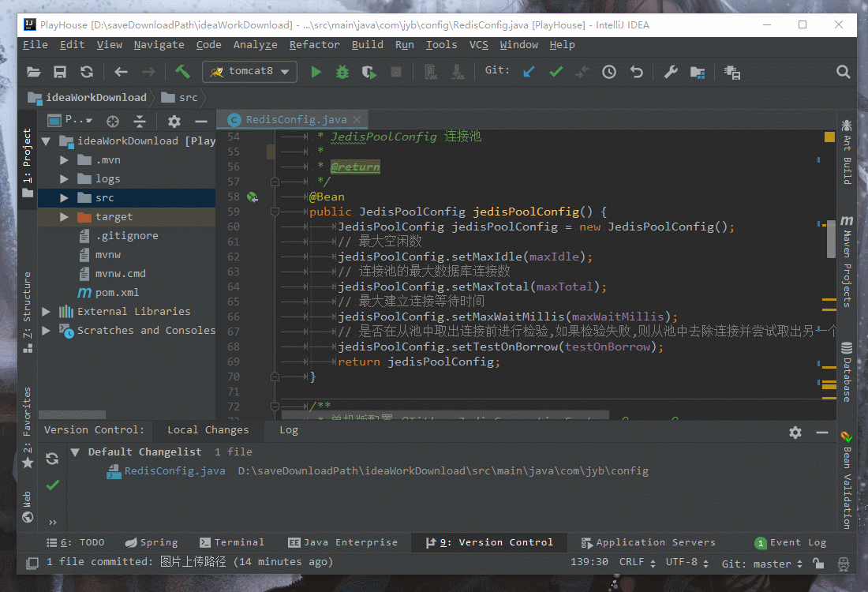Search everywhere with magnifier icon
The height and width of the screenshot is (592, 868).
click(843, 72)
